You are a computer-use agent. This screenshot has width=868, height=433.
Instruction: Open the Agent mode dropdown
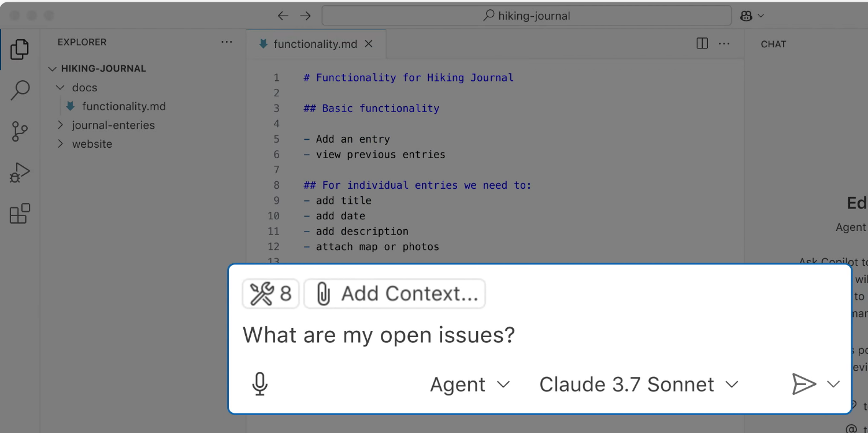(x=470, y=384)
